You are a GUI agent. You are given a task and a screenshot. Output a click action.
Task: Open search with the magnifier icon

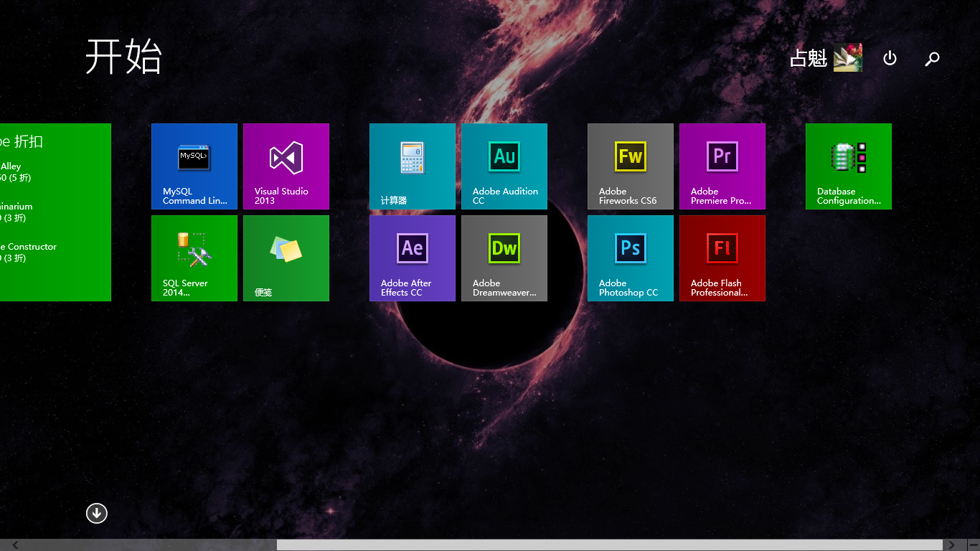932,58
